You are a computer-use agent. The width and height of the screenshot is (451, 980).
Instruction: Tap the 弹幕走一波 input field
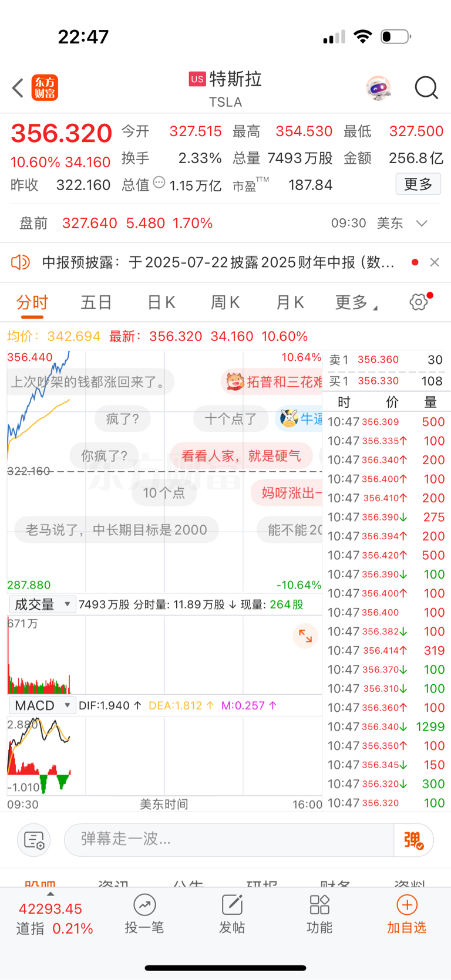click(229, 840)
